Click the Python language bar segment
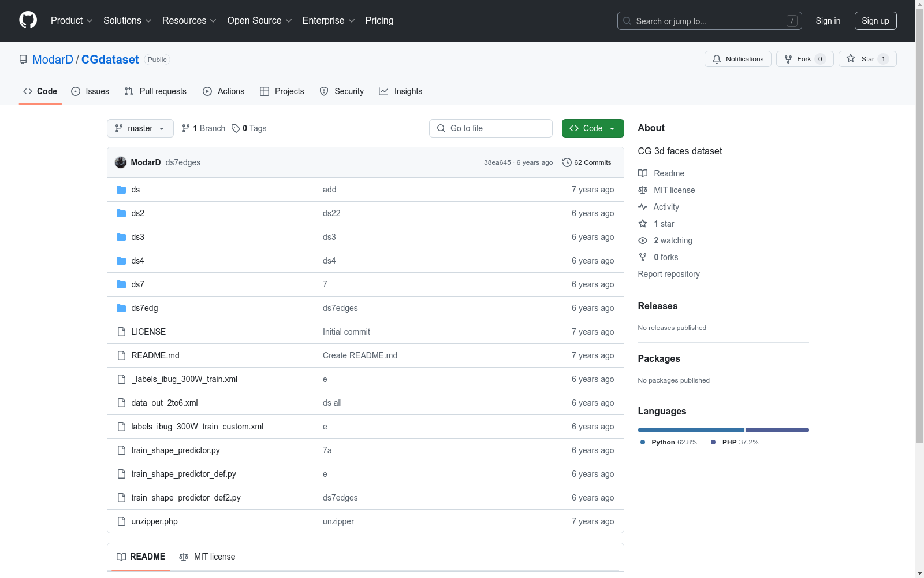This screenshot has height=578, width=924. point(691,430)
